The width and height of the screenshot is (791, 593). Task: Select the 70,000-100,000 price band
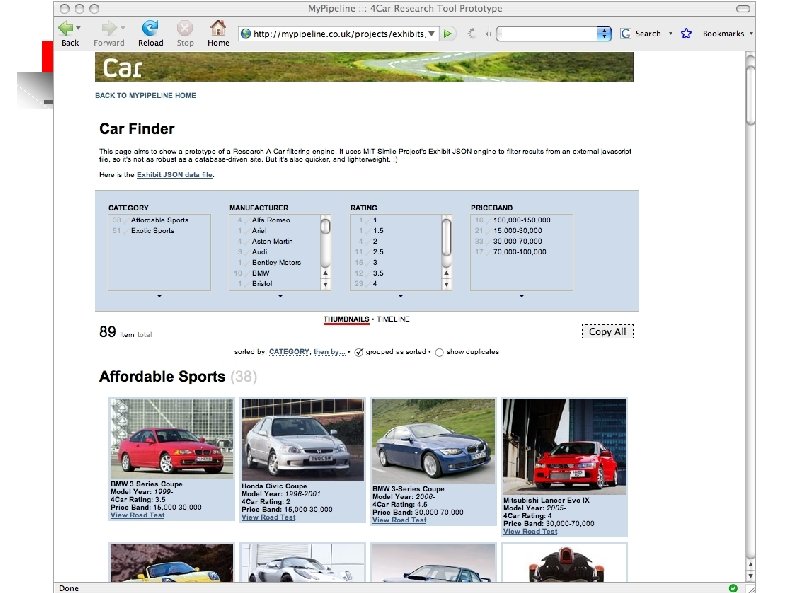522,252
